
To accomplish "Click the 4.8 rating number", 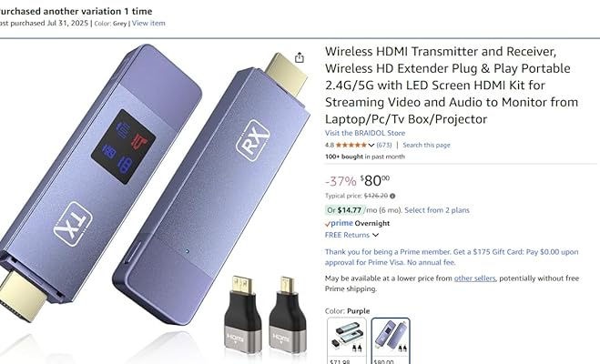I will point(330,145).
